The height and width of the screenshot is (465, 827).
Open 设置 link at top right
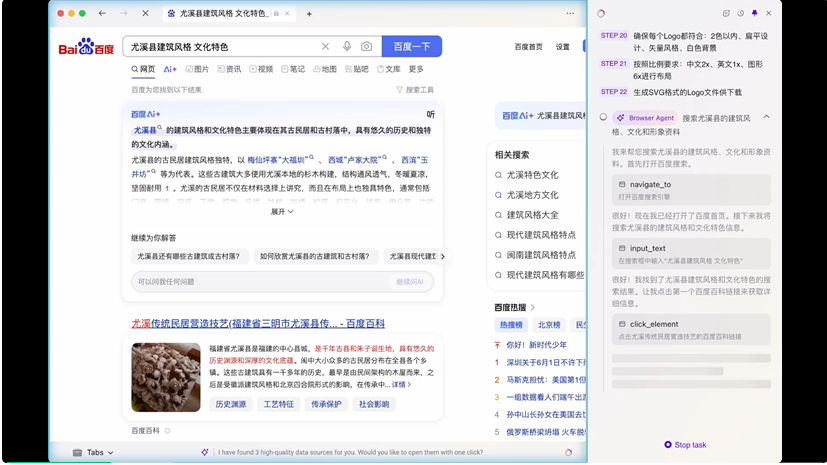[563, 46]
